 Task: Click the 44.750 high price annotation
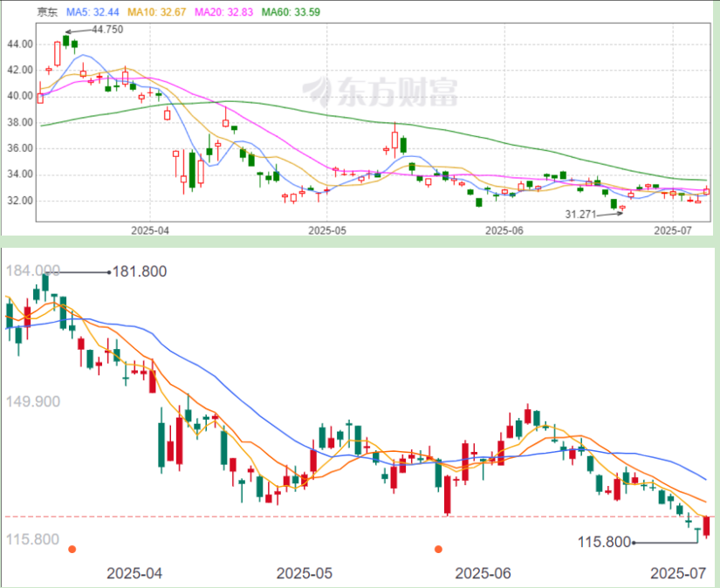[107, 30]
